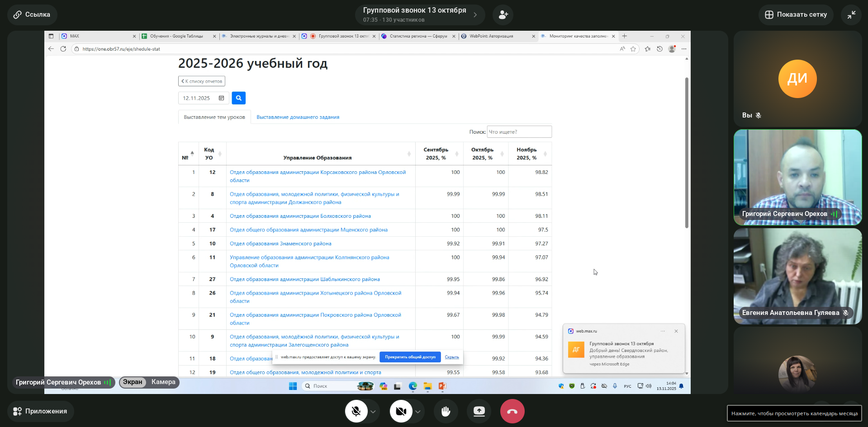Click the Поиск search field in the table
Screen dimensions: 868x427
click(519, 132)
